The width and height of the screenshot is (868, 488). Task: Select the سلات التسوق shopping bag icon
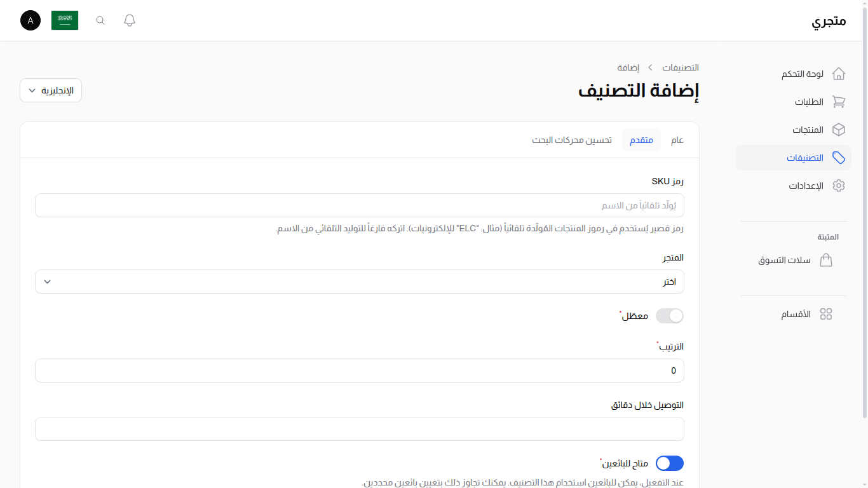[826, 260]
